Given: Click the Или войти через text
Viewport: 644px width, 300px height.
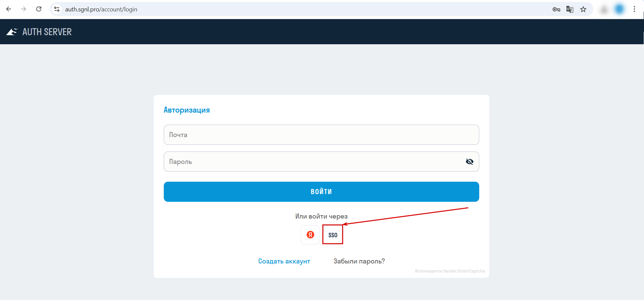Looking at the screenshot, I should [x=321, y=216].
